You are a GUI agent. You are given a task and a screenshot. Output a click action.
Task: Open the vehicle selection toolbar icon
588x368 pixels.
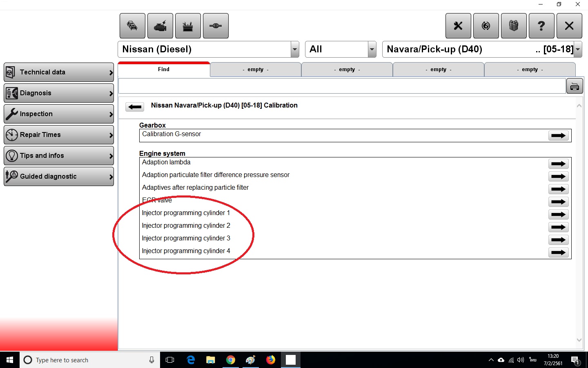pos(132,26)
